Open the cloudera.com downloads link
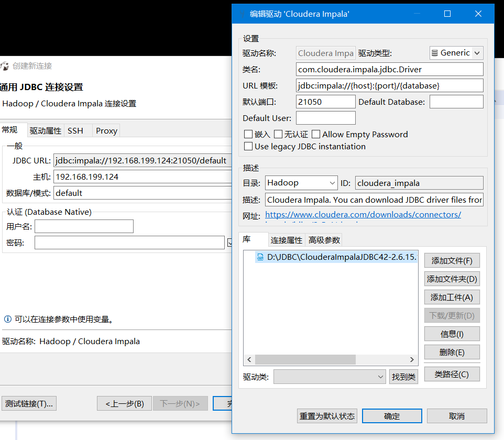The image size is (504, 440). coord(363,214)
